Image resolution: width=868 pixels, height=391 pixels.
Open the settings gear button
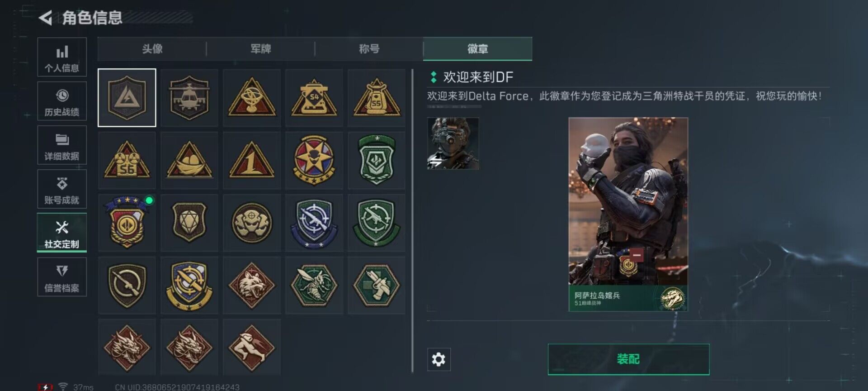point(439,359)
